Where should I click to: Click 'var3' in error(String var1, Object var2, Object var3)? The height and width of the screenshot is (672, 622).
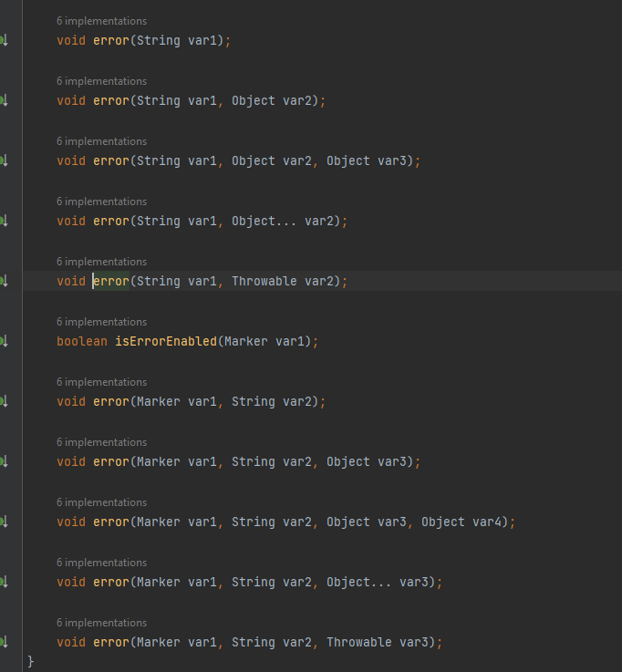[392, 161]
